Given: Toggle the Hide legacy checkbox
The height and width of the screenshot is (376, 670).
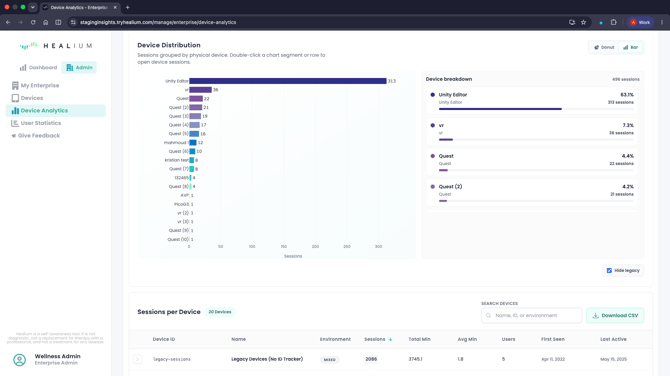Looking at the screenshot, I should 609,270.
